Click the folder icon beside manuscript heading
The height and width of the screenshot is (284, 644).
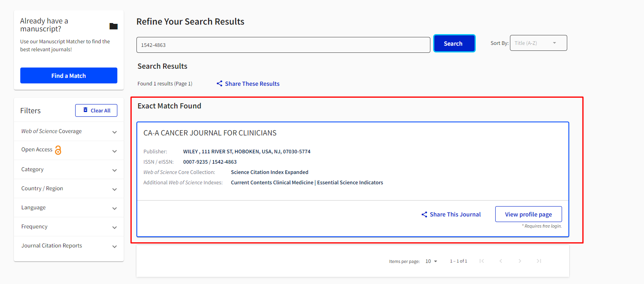coord(113,26)
